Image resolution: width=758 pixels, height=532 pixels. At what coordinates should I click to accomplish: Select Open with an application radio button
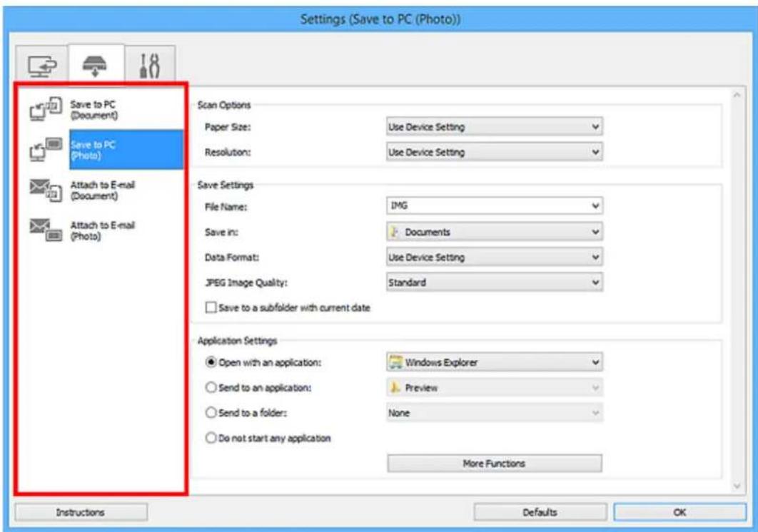tap(211, 362)
